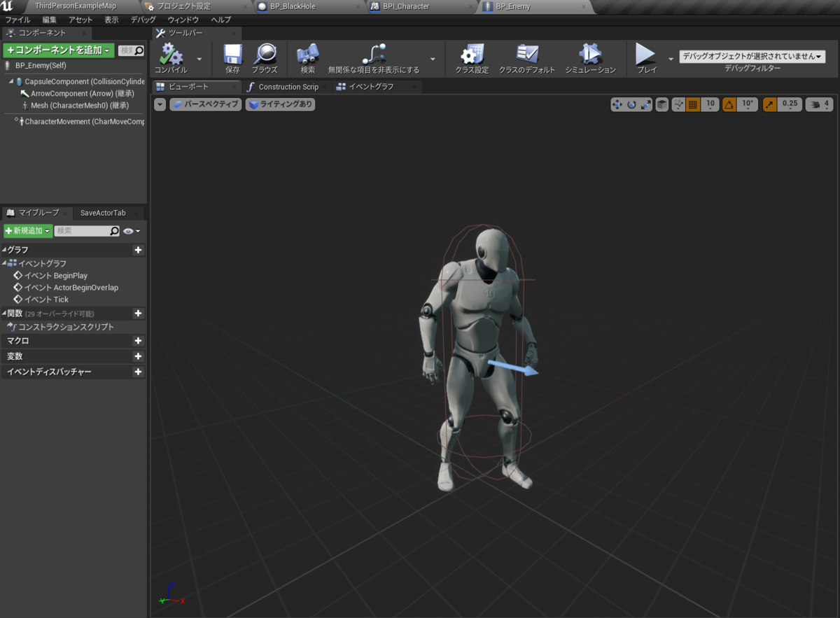This screenshot has height=618, width=840.
Task: Toggle grid snapping in the viewport
Action: [692, 104]
